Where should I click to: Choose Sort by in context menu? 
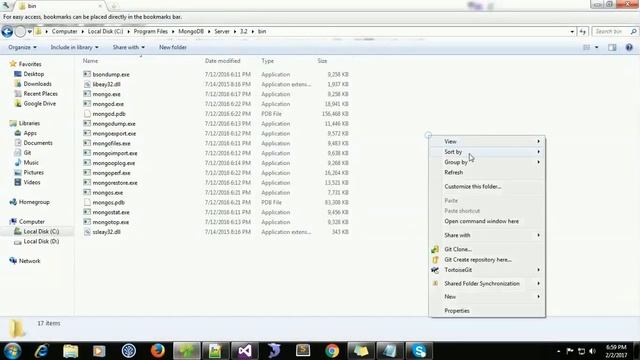tap(487, 152)
